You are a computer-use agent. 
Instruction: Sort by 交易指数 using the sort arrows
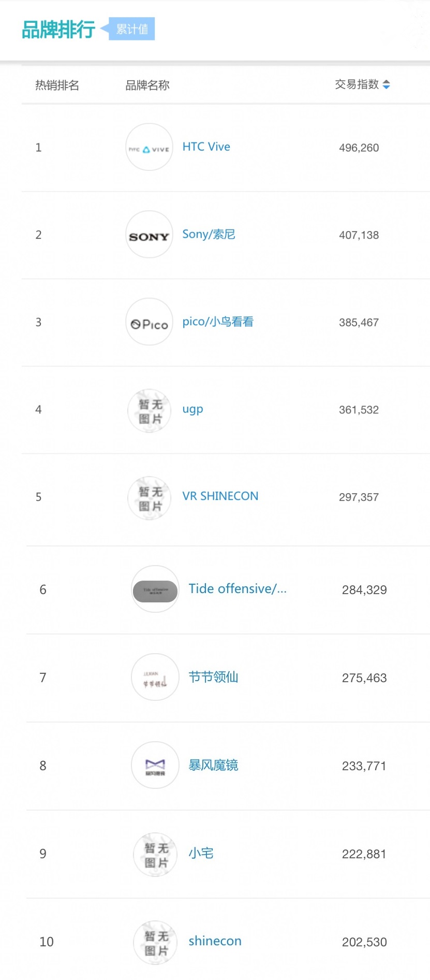[386, 84]
